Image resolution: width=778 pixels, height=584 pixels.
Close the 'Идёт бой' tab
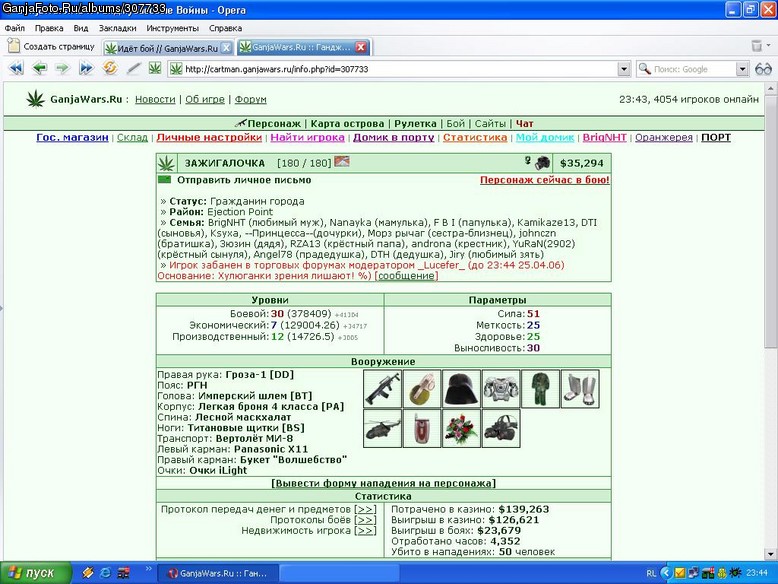[226, 48]
